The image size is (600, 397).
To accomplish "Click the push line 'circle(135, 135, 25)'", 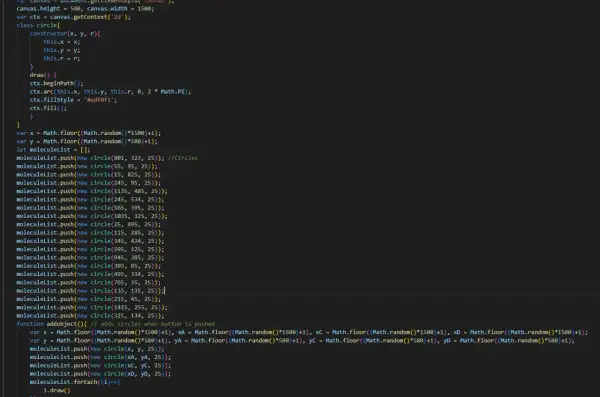I will point(90,291).
